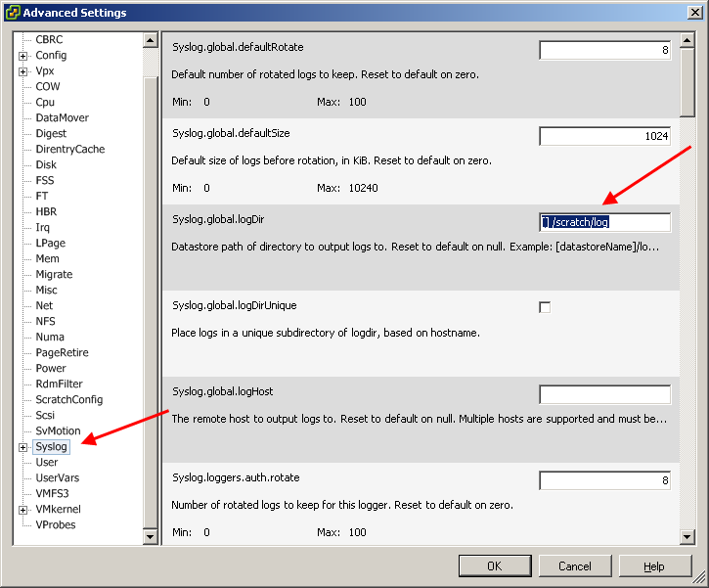Select Config in the settings tree
The height and width of the screenshot is (588, 709).
(51, 55)
